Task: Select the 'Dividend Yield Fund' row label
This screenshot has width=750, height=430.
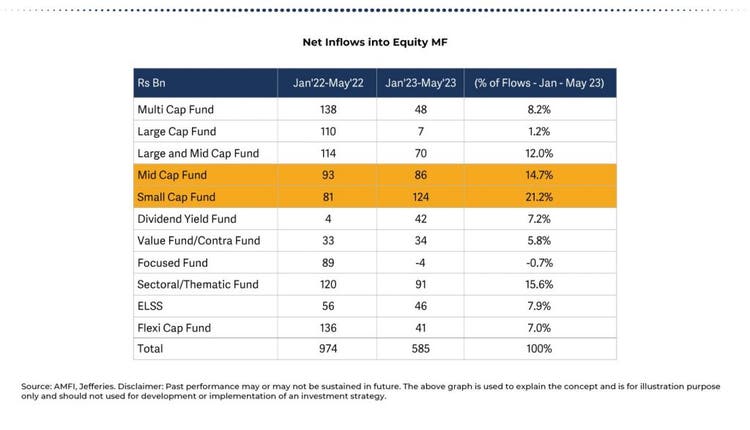Action: coord(187,218)
